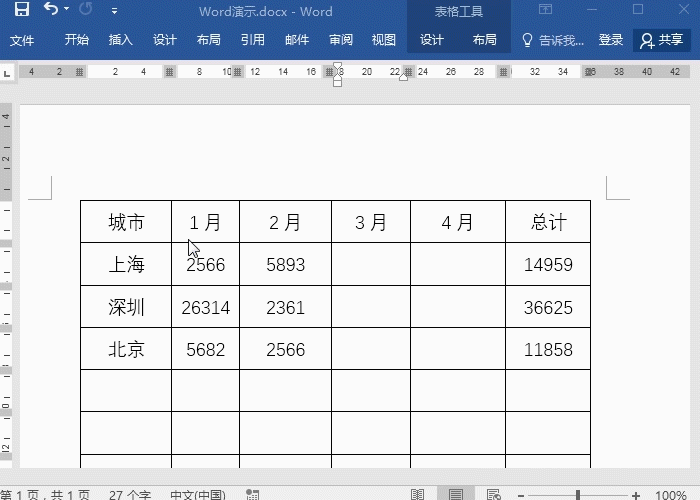Click the 共享 share button
The width and height of the screenshot is (700, 500).
662,40
